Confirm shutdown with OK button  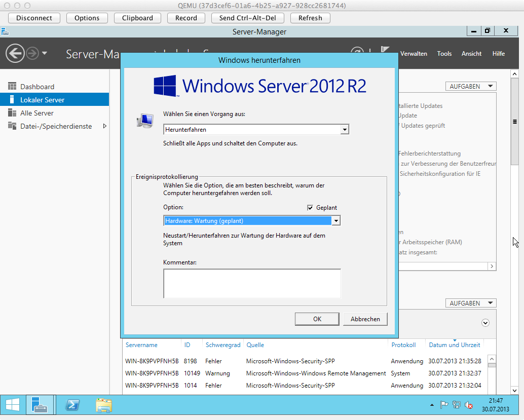click(x=317, y=319)
